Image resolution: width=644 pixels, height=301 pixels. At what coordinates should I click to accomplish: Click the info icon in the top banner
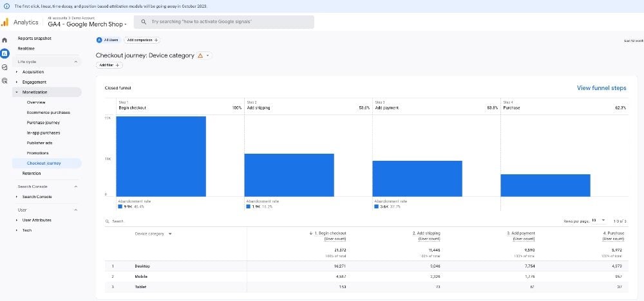(x=6, y=6)
